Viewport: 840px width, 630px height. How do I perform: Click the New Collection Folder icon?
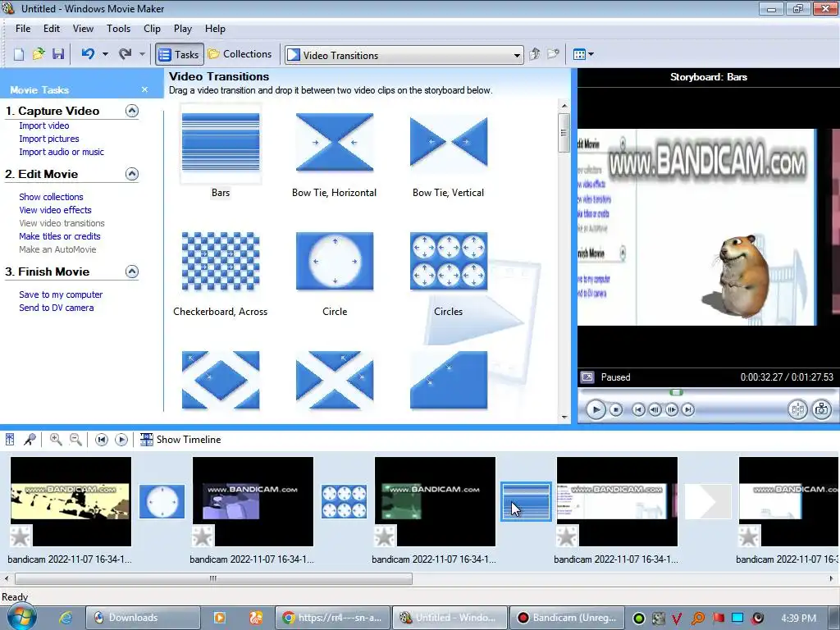tap(553, 54)
